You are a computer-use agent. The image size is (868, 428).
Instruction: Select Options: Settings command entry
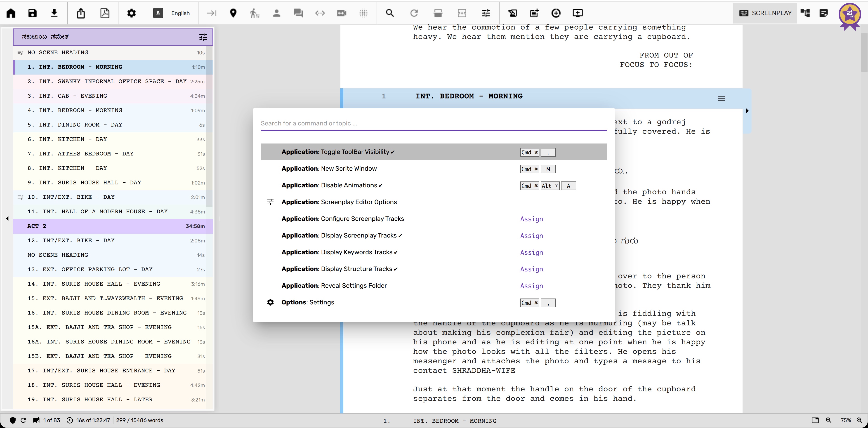click(x=308, y=302)
